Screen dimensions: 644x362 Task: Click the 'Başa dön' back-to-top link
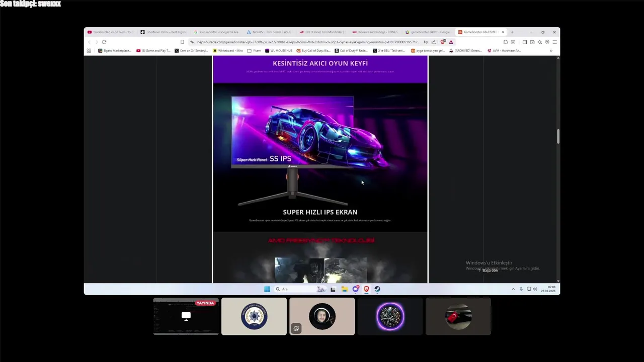[x=489, y=270]
